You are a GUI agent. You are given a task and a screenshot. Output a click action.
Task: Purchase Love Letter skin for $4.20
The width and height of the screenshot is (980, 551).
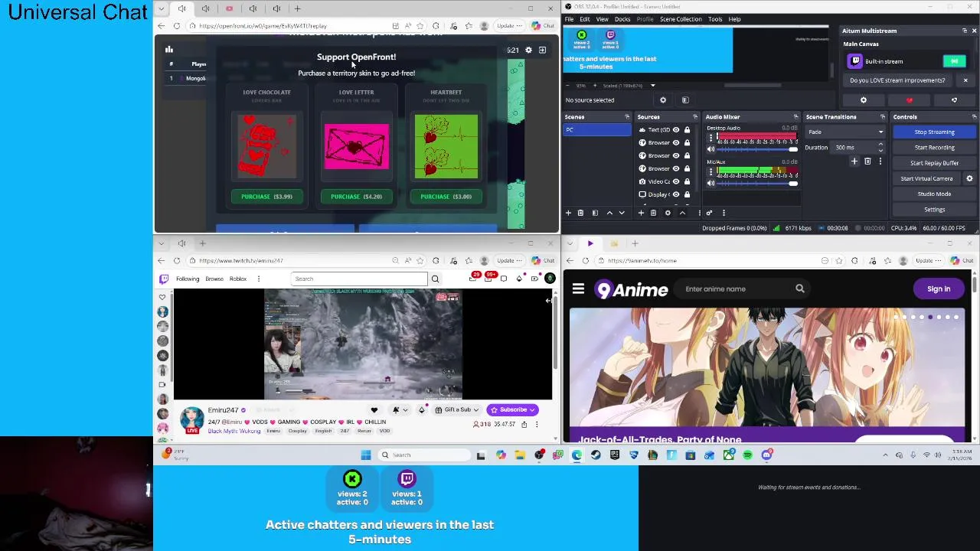[x=356, y=197]
